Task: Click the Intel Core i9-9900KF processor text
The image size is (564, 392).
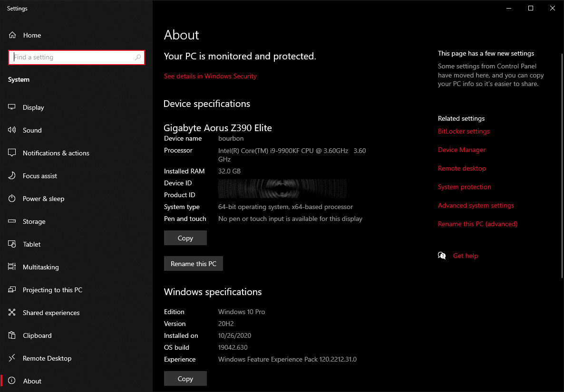Action: click(292, 155)
